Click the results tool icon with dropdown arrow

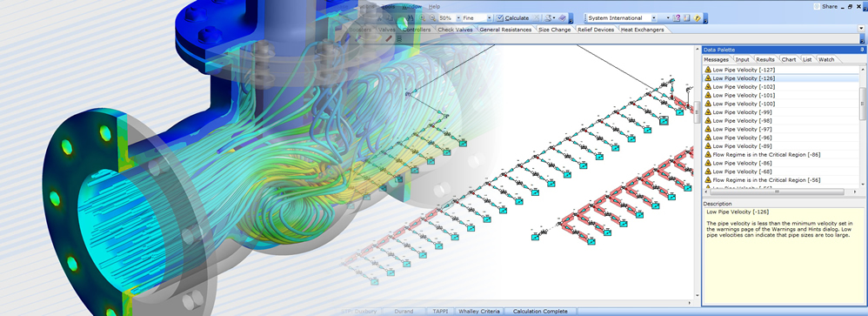point(550,17)
